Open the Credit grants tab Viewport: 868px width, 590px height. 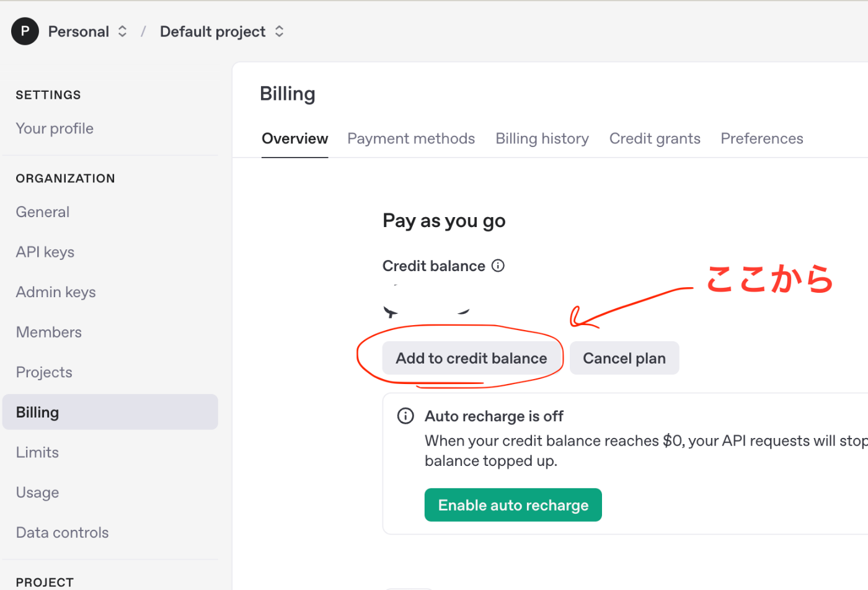(655, 138)
